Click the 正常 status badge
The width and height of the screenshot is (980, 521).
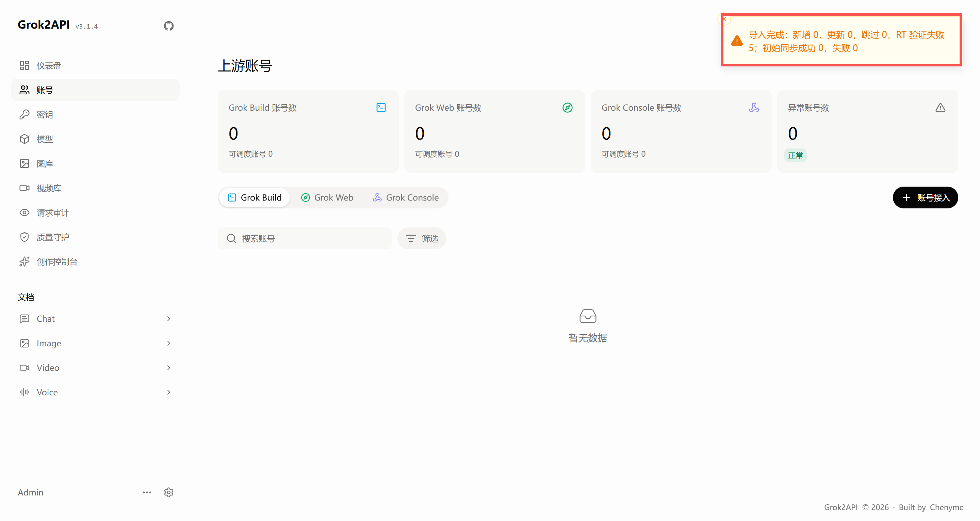(x=796, y=155)
